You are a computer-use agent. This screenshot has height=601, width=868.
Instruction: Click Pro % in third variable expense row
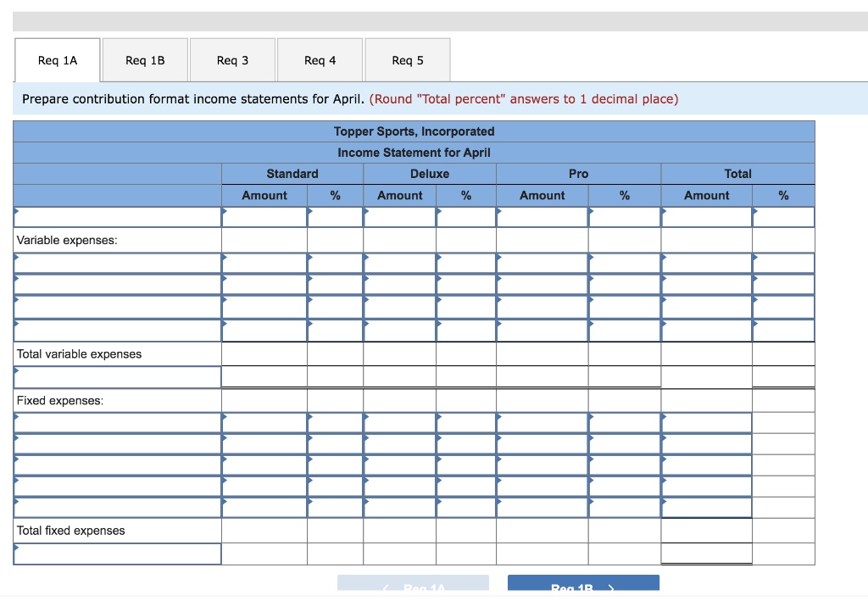625,307
